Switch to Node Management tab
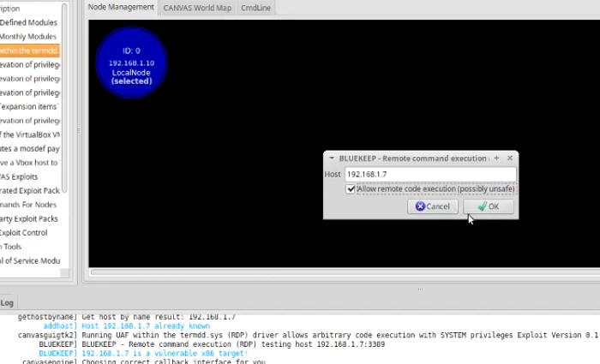The image size is (600, 364). coord(121,7)
